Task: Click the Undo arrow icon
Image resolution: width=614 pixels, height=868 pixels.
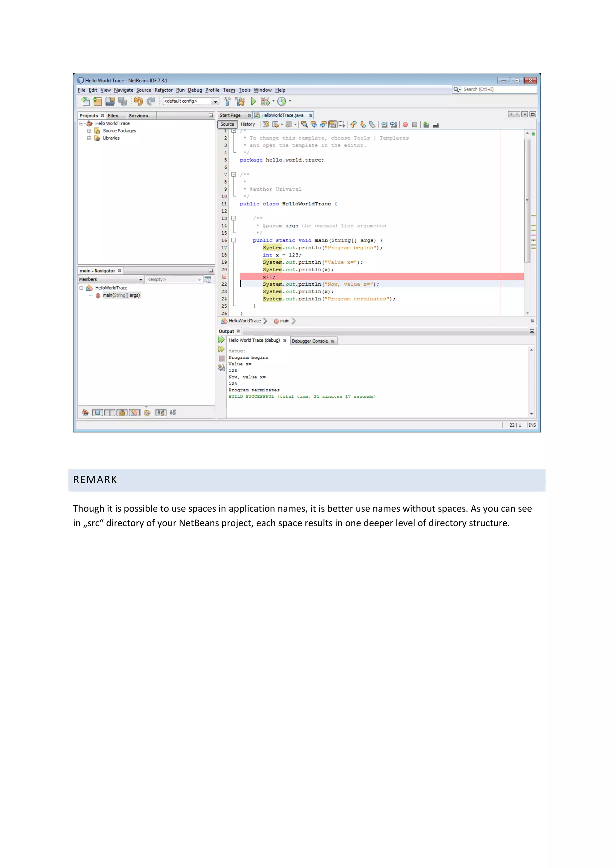Action: coord(139,101)
